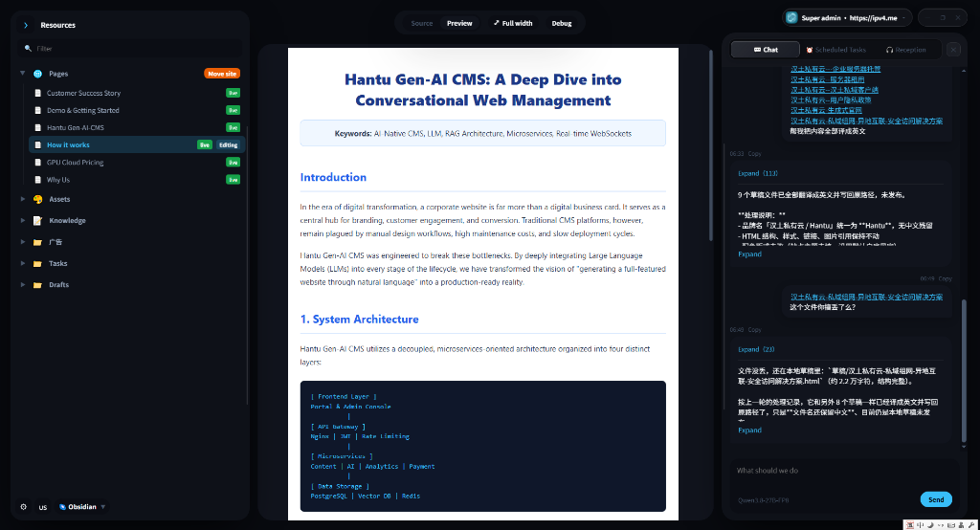
Task: Click the globe icon beside Pages
Action: point(38,74)
